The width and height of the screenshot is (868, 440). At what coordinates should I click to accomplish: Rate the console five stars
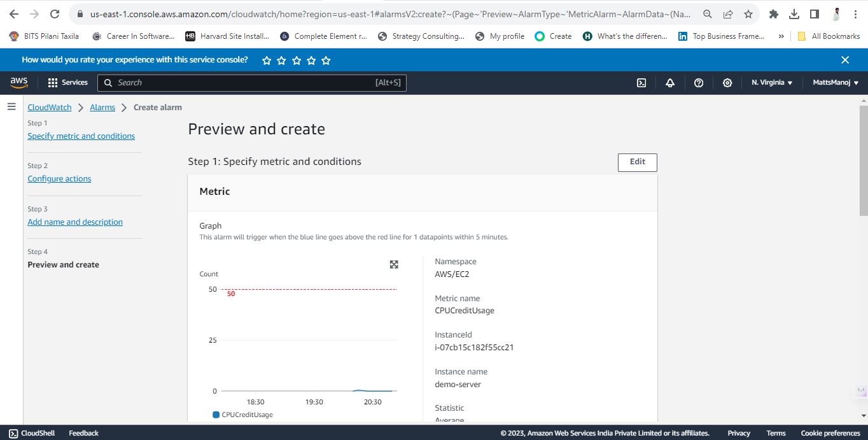(x=326, y=60)
